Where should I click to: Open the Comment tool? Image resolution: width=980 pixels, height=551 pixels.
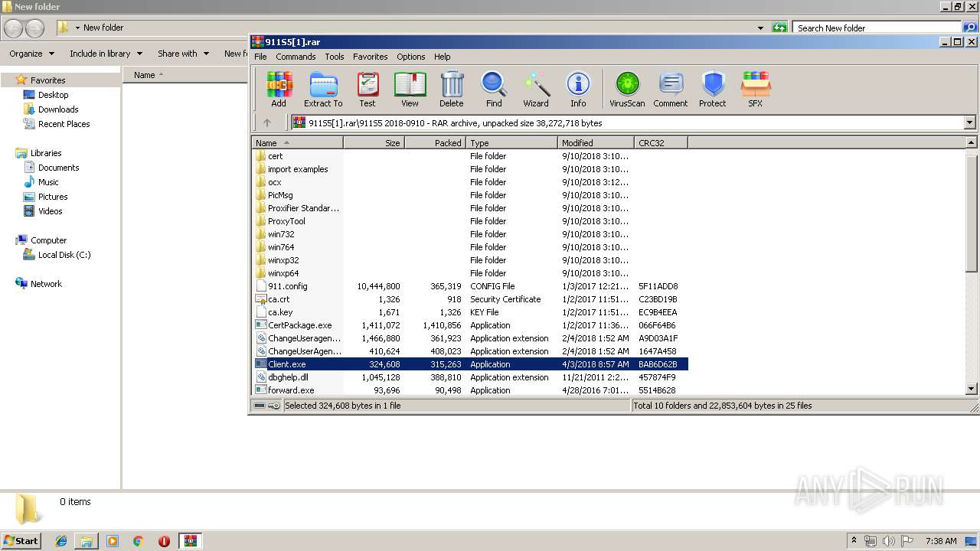tap(671, 89)
